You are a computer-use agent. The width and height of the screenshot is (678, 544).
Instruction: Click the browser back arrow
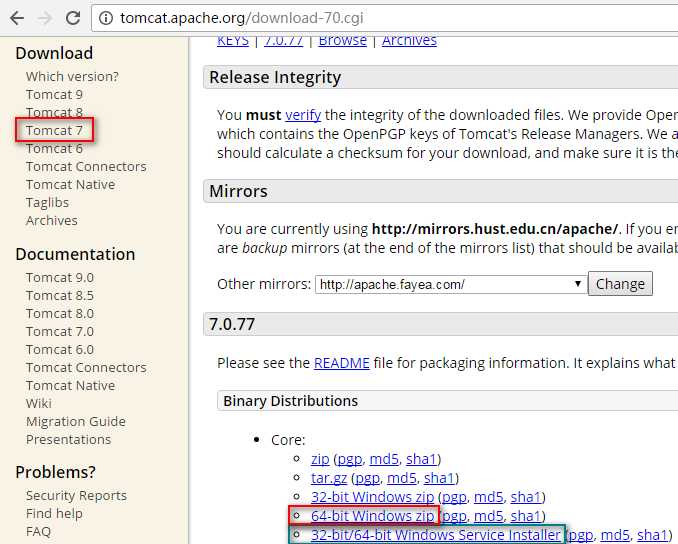[17, 18]
